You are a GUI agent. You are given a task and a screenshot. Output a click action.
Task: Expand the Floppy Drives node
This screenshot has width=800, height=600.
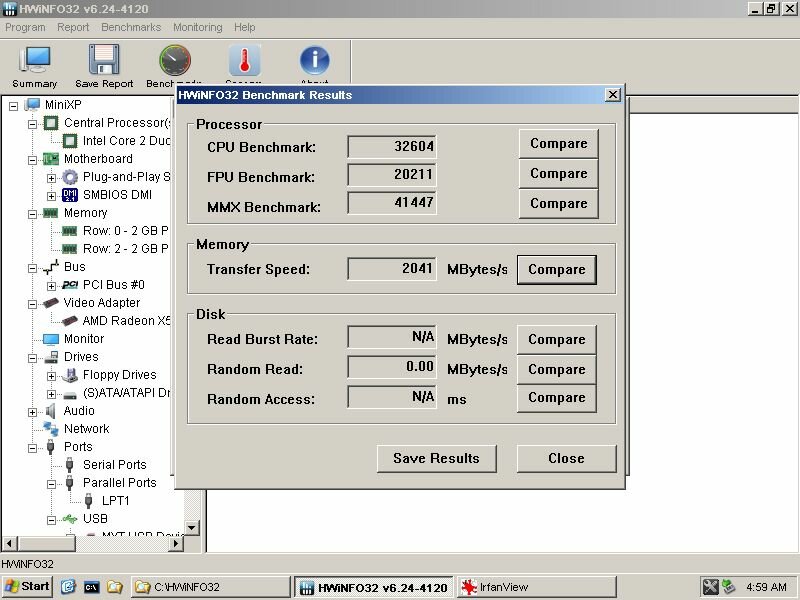coord(51,375)
